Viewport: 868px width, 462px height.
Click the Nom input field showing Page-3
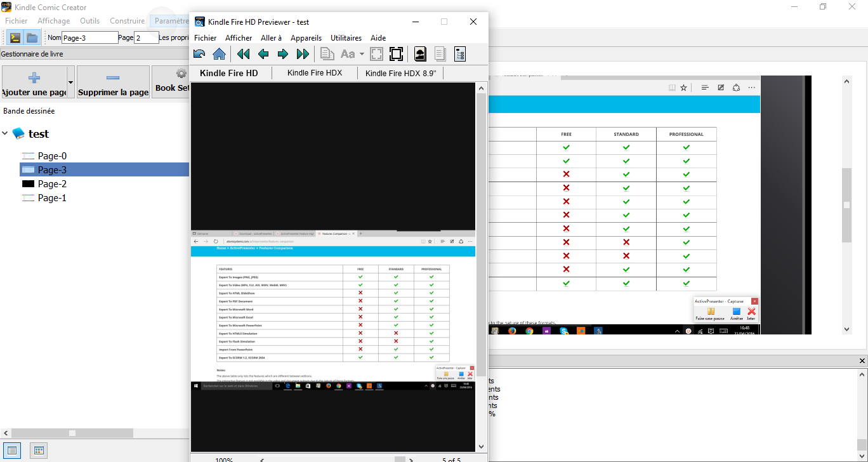click(x=90, y=37)
